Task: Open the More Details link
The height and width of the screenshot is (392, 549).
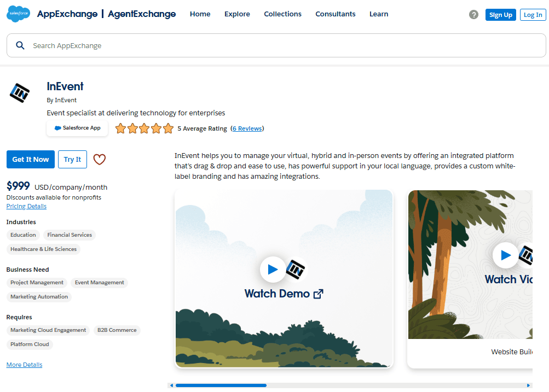Action: [x=24, y=365]
